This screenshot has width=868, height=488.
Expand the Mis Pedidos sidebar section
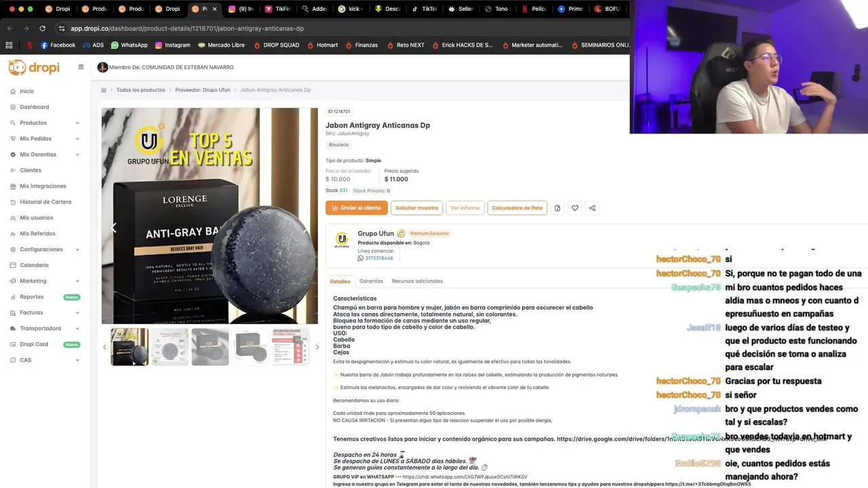[x=45, y=138]
